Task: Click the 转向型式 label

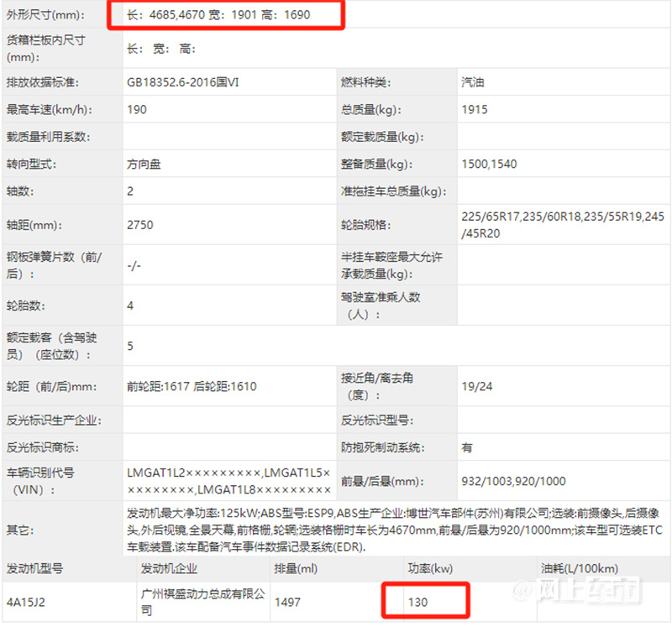Action: click(31, 164)
